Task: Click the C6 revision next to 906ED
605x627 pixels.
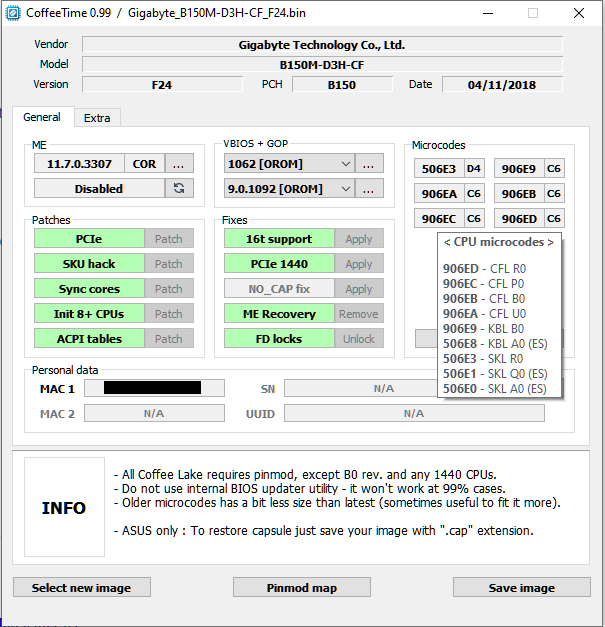Action: pyautogui.click(x=554, y=218)
